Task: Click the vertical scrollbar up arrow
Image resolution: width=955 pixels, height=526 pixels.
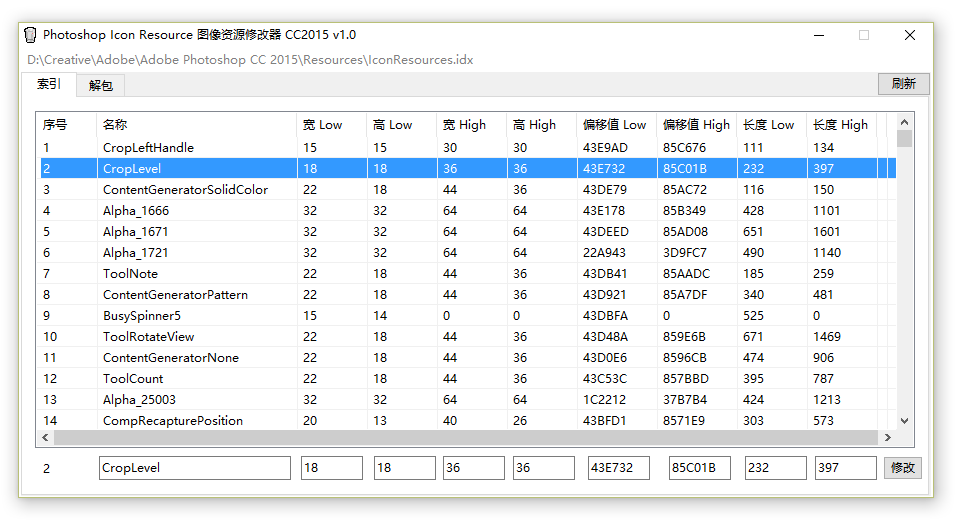Action: (x=904, y=122)
